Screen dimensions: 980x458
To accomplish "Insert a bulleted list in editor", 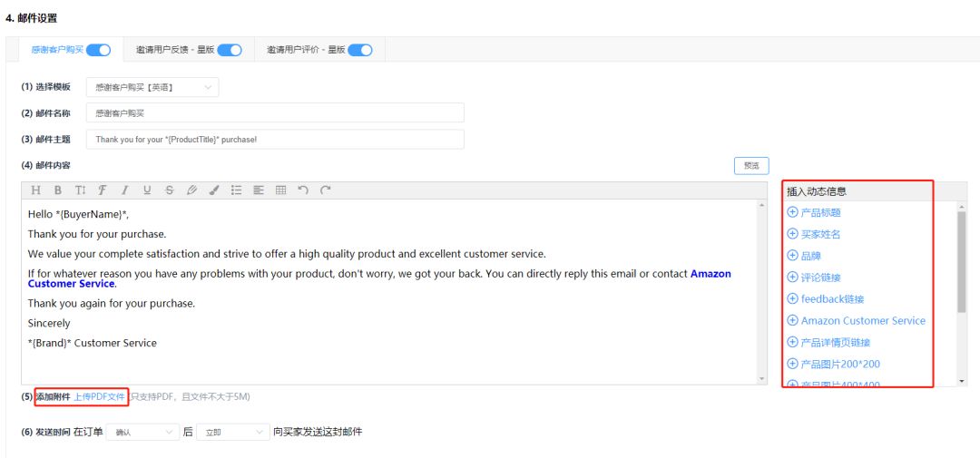I will pos(237,190).
